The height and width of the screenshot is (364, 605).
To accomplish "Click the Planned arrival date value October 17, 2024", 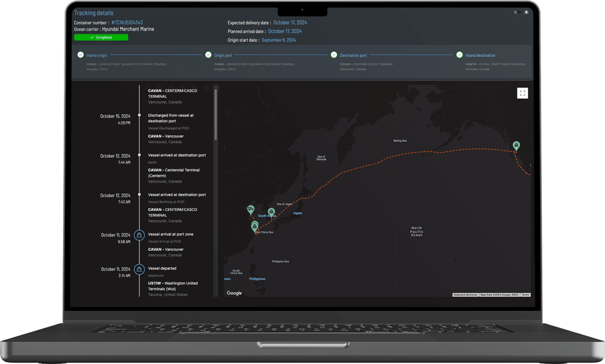I will pos(285,31).
